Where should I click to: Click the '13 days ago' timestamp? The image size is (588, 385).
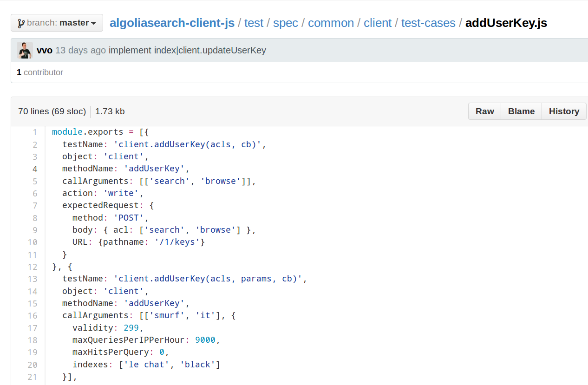click(80, 50)
